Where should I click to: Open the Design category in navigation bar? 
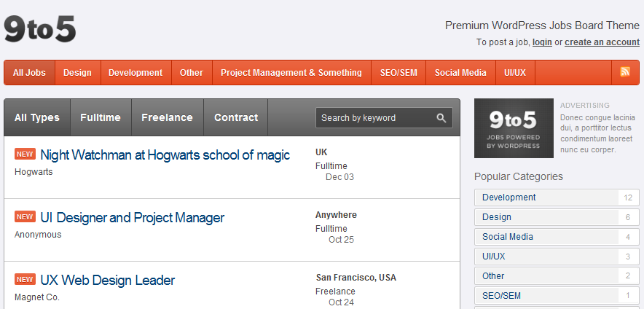pyautogui.click(x=78, y=73)
